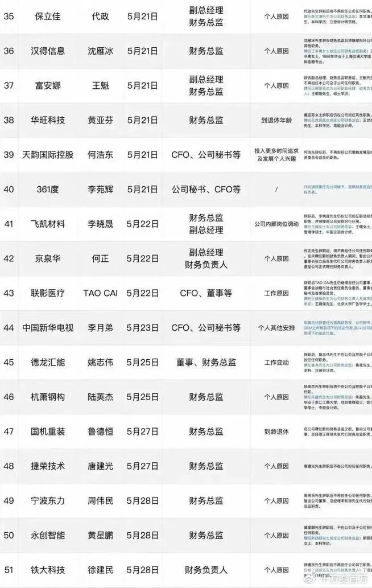
Task: Click row number 51
Action: (9, 570)
